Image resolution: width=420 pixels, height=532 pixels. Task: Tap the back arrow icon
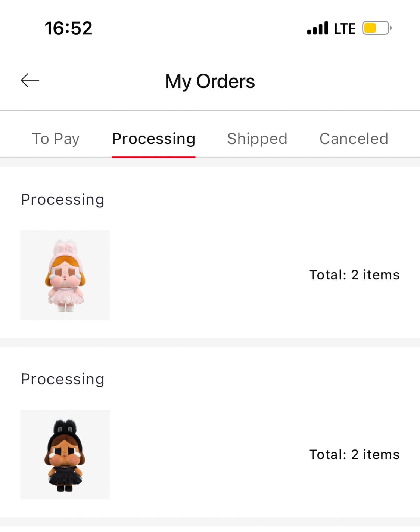30,80
